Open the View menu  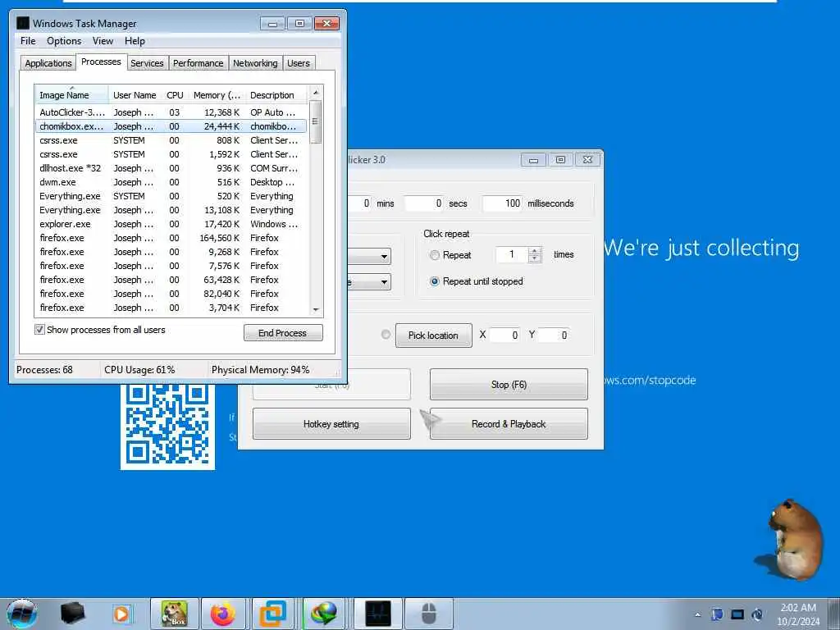[103, 41]
